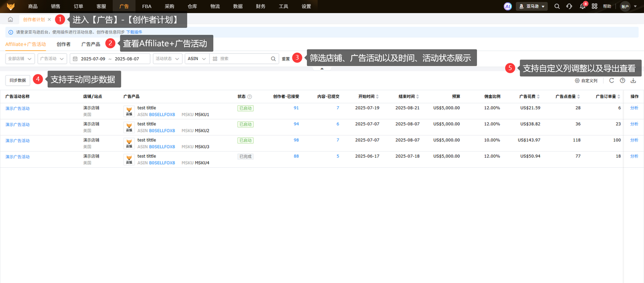Click the 重置 reset button
This screenshot has width=644, height=283.
click(x=286, y=58)
